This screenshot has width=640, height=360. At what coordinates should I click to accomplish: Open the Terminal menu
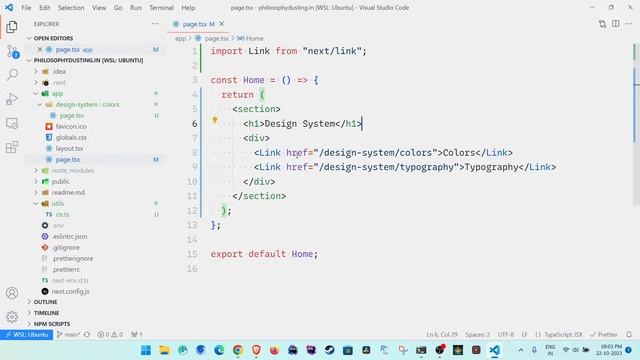161,8
